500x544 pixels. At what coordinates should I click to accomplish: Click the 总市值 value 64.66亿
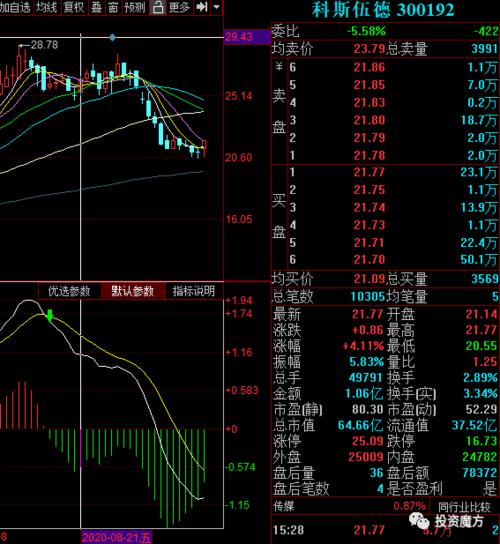pos(361,425)
